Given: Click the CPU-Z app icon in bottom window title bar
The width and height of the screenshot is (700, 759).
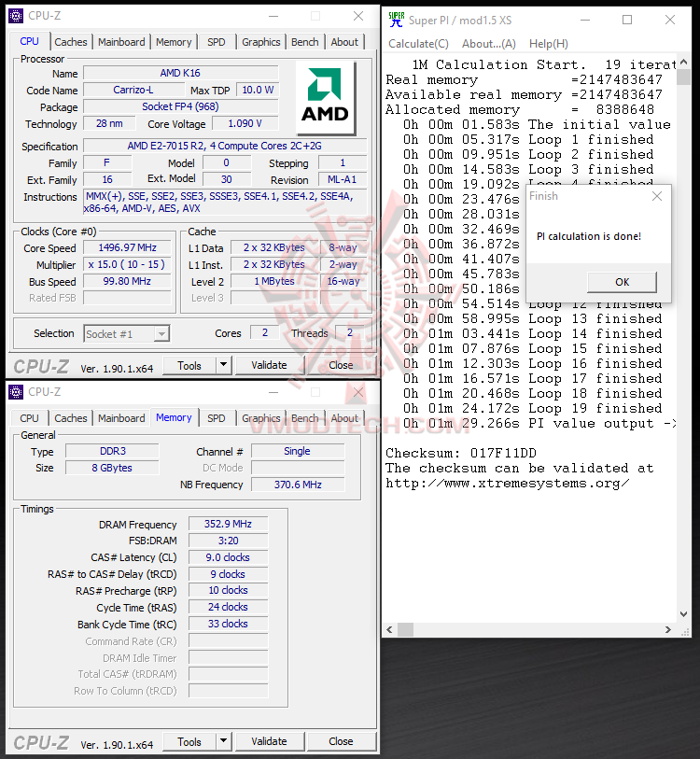Looking at the screenshot, I should (16, 391).
